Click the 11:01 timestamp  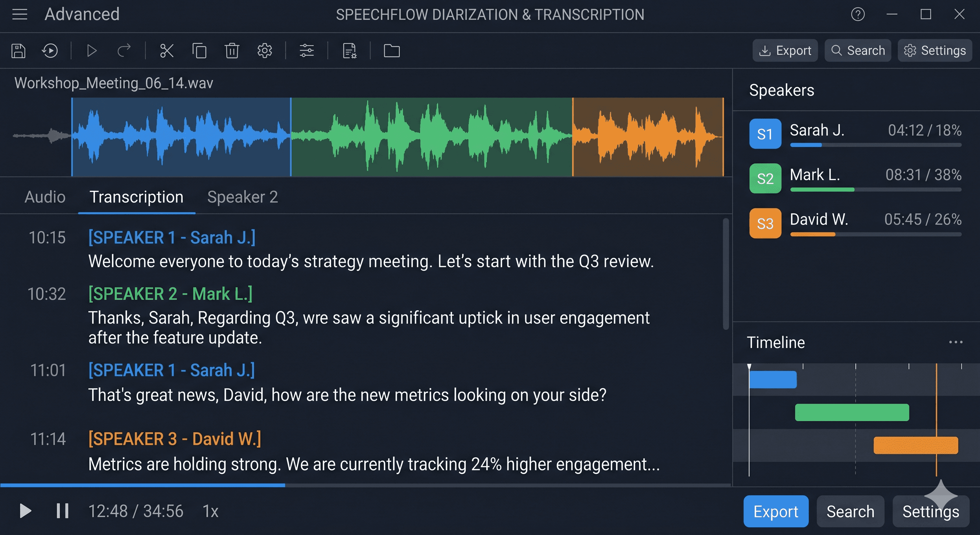[48, 370]
